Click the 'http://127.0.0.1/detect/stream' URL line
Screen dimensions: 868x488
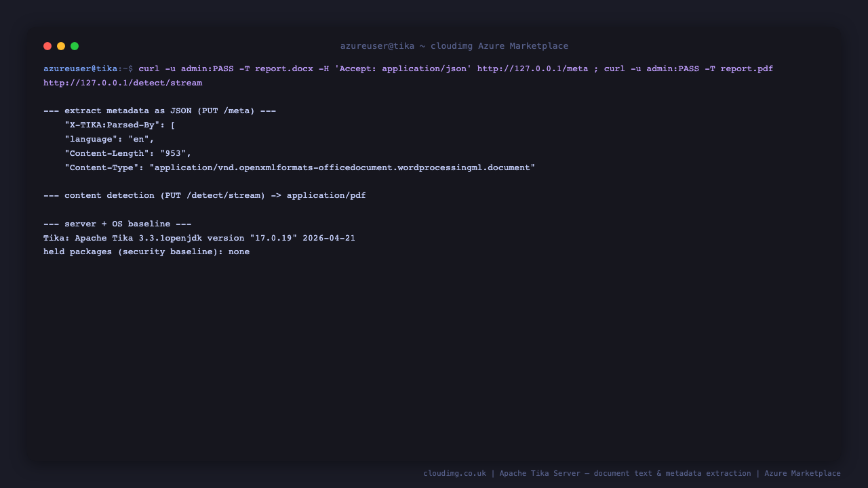pos(123,83)
